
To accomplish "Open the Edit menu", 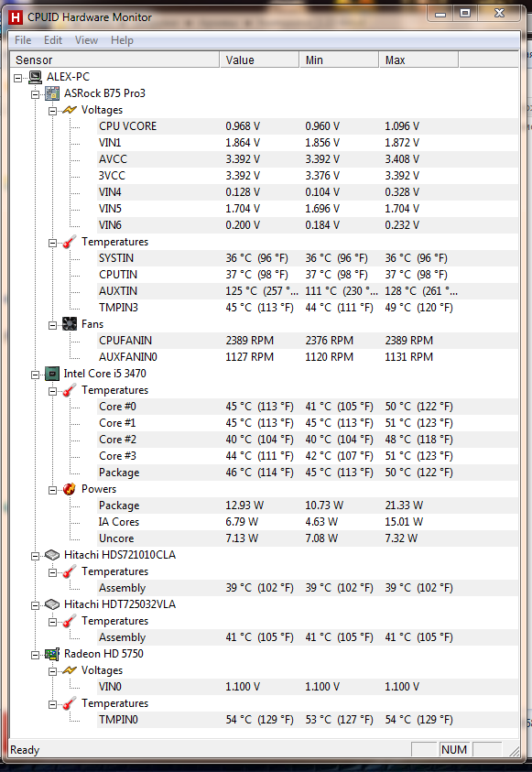I will tap(53, 40).
